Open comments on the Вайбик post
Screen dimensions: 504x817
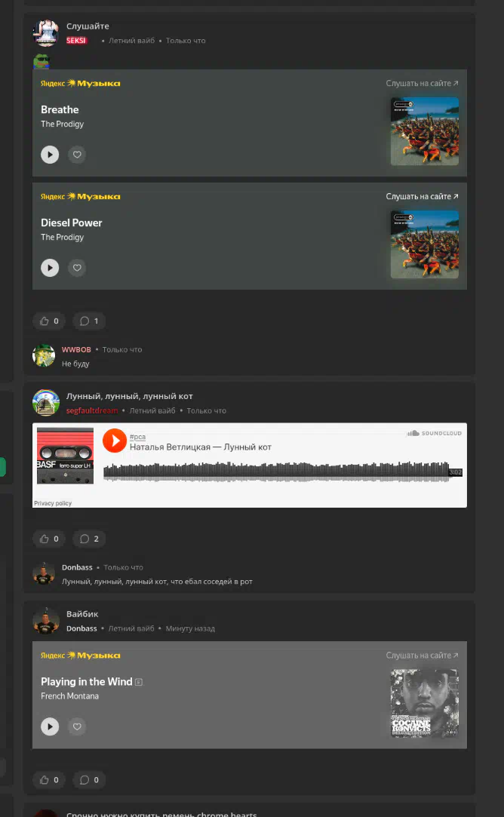coord(89,780)
